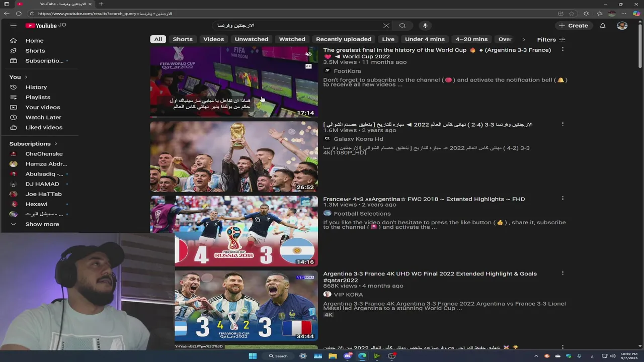Screen dimensions: 644x362
Task: Clear the search query with the X
Action: (386, 26)
